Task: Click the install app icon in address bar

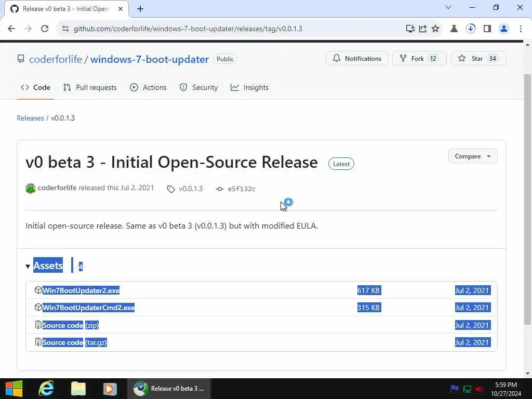Action: pyautogui.click(x=410, y=29)
